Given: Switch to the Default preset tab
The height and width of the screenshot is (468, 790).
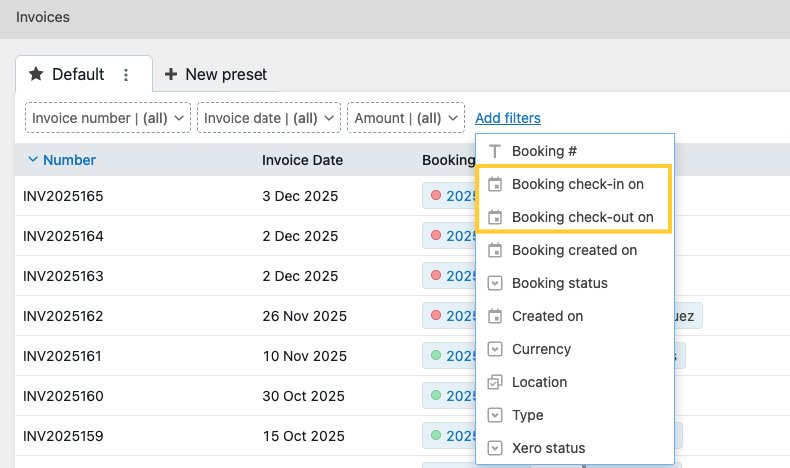Looking at the screenshot, I should [x=78, y=74].
